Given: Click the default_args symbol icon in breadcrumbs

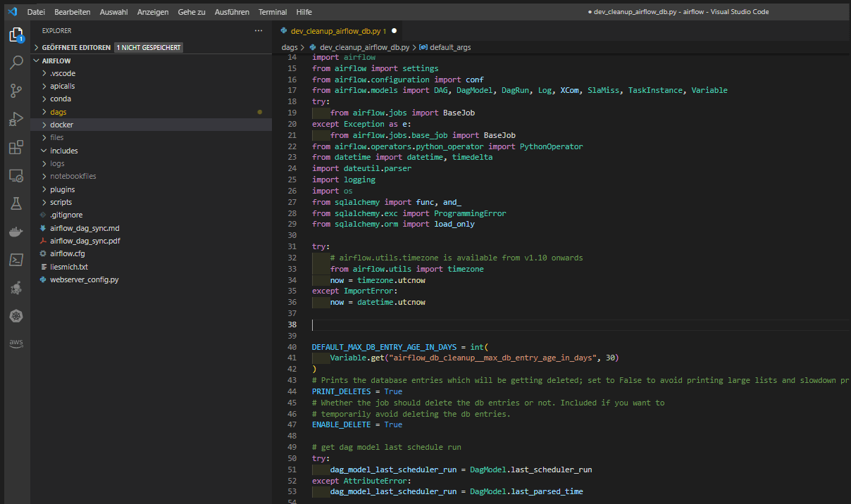Looking at the screenshot, I should 423,47.
